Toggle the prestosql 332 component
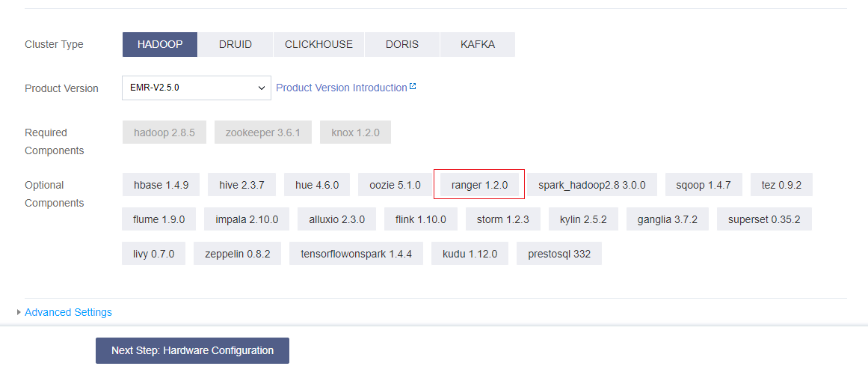 tap(559, 254)
